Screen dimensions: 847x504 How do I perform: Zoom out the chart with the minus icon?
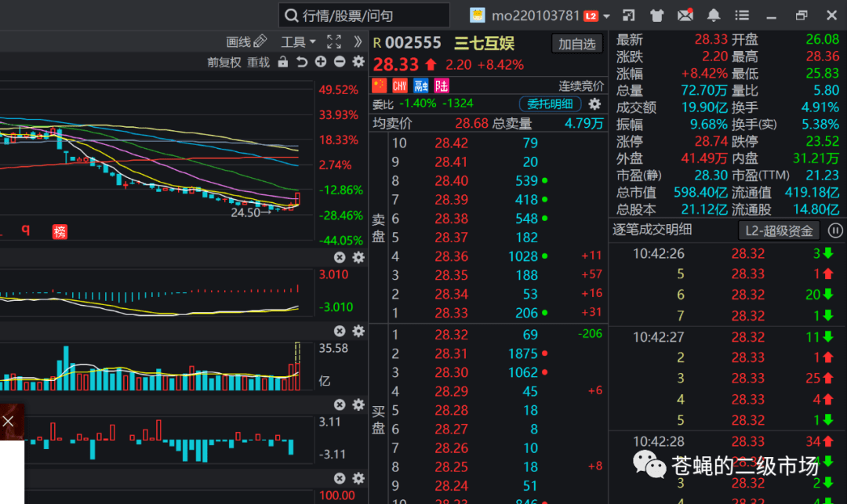[340, 61]
